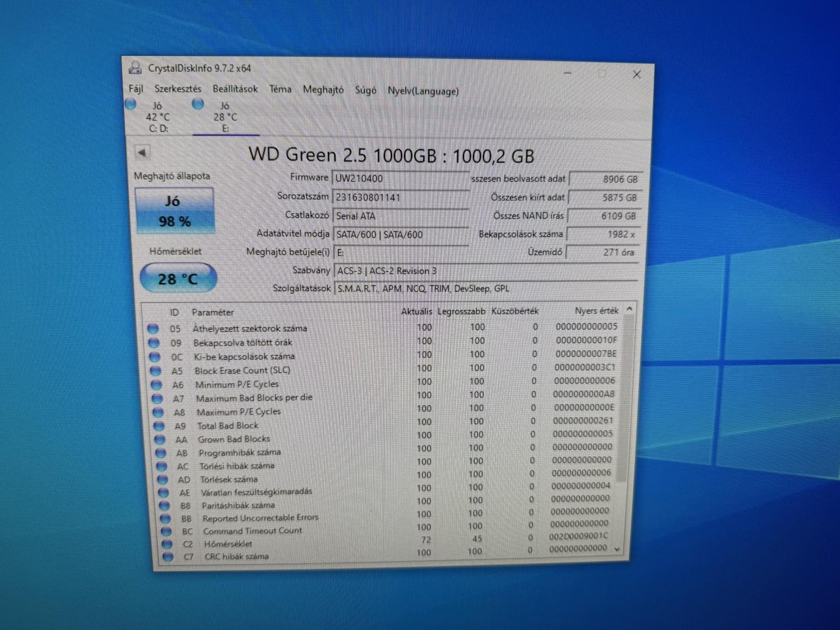Viewport: 840px width, 630px height.
Task: Click the power-on count value 1982 x
Action: coord(603,234)
